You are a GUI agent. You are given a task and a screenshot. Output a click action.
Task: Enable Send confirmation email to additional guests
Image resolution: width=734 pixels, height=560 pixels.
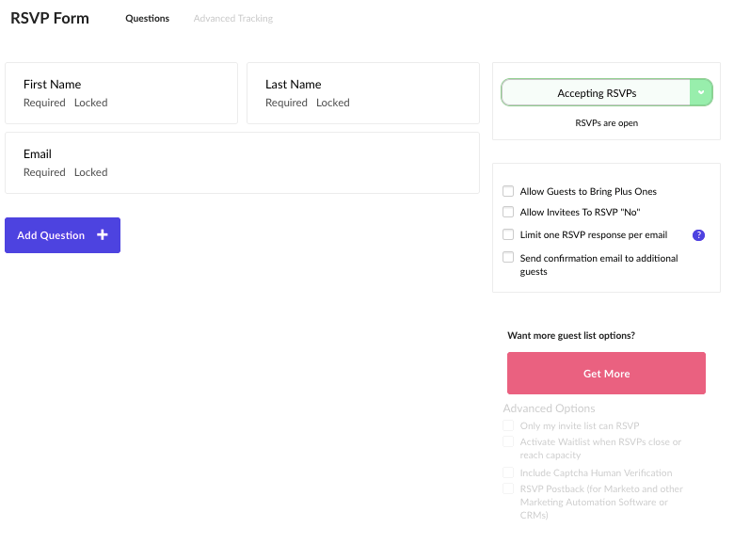(x=508, y=257)
